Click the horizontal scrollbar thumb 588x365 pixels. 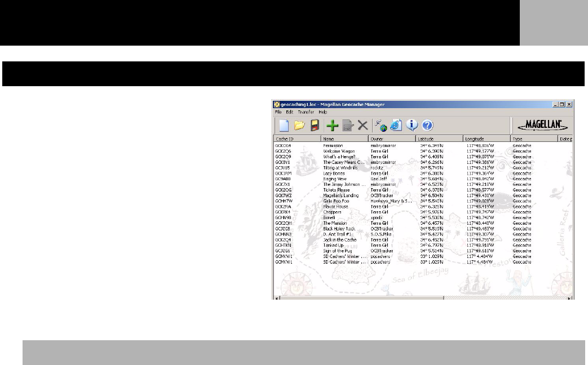pos(362,298)
